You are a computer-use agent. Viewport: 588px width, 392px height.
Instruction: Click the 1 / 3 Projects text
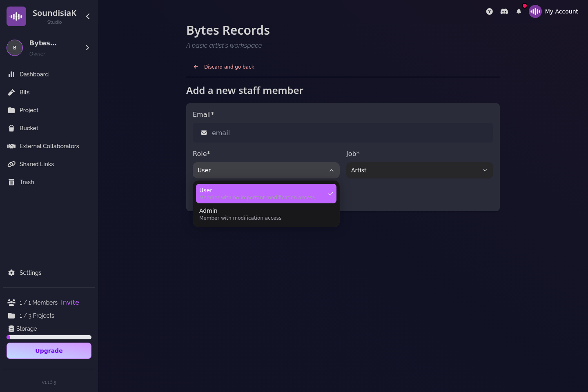coord(37,316)
